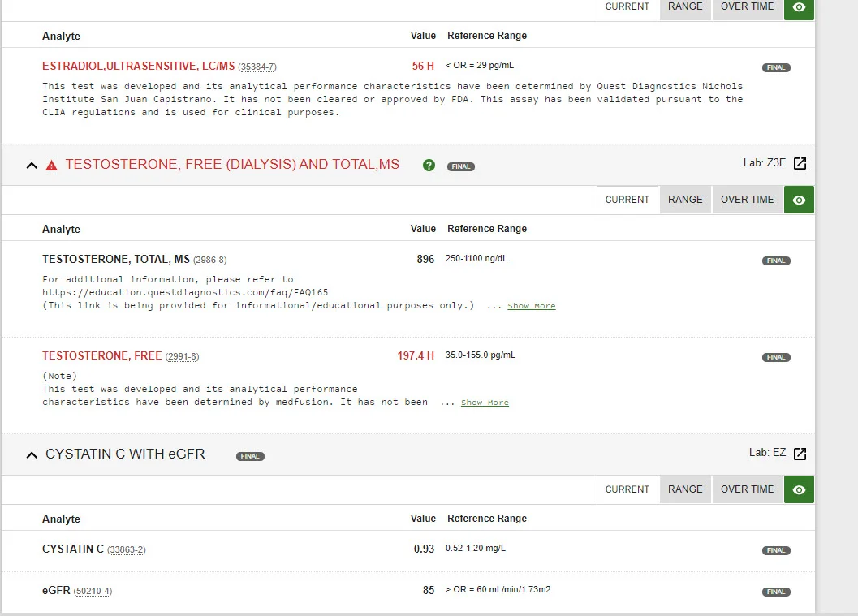The image size is (858, 616).
Task: Switch to RANGE tab in Testosterone panel
Action: tap(685, 200)
